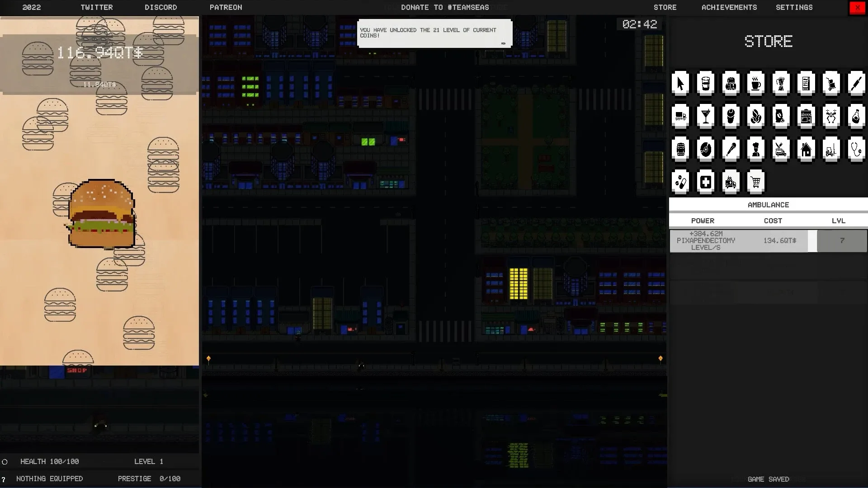The width and height of the screenshot is (868, 488).
Task: Open the Settings menu
Action: (x=794, y=7)
